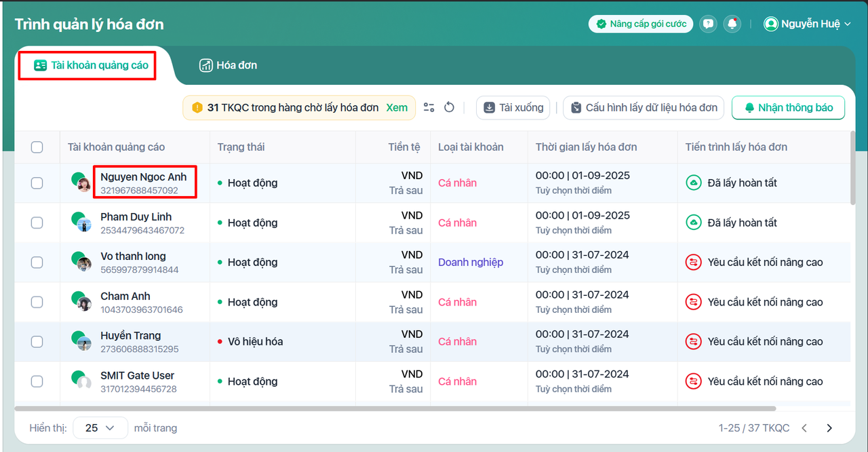
Task: Select the checkbox for Cham Anh
Action: 37,302
